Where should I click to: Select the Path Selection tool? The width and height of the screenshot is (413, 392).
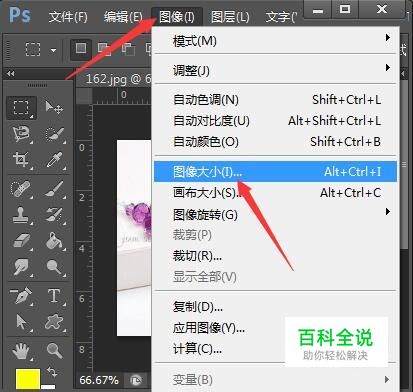[x=21, y=322]
